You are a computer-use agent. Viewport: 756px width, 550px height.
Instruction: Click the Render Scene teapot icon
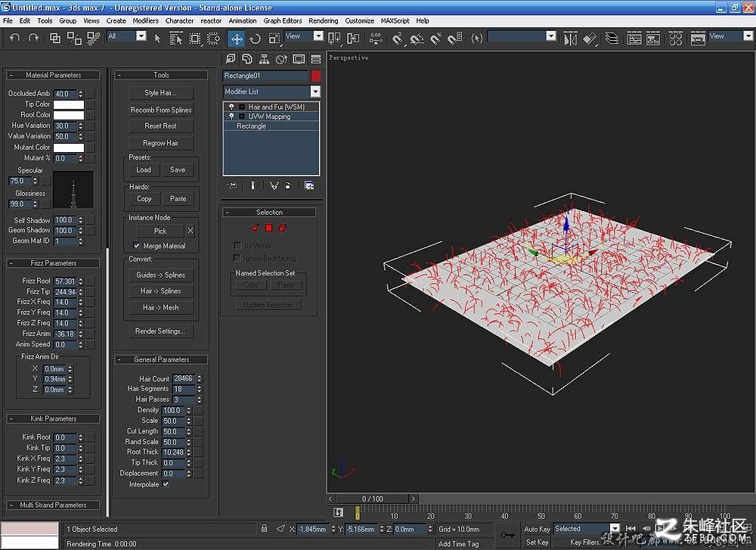pos(698,39)
